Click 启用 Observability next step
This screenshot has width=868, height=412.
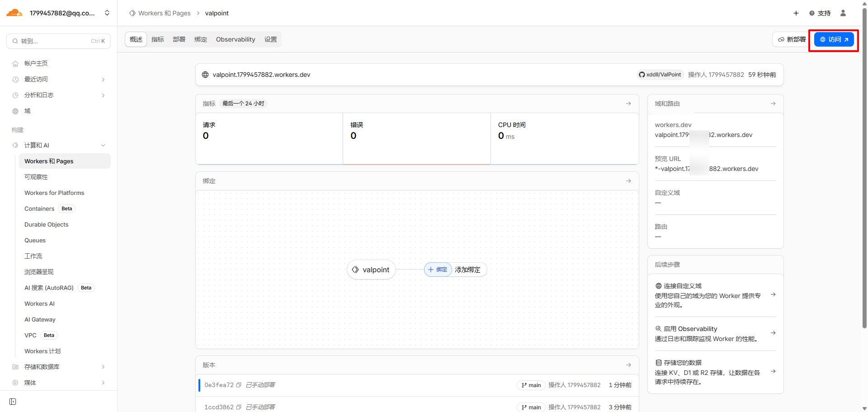[x=715, y=334]
